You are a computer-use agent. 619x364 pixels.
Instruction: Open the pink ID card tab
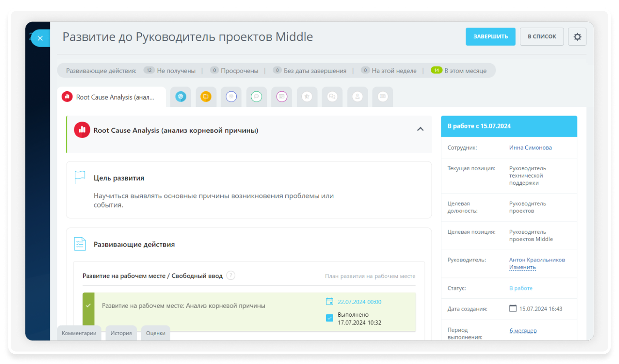pos(282,97)
